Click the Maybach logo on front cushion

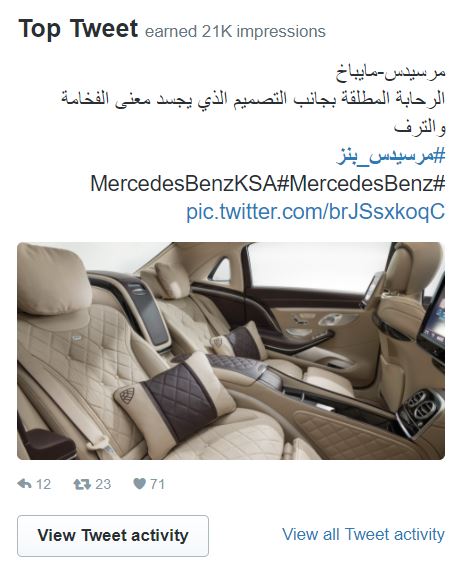127,396
